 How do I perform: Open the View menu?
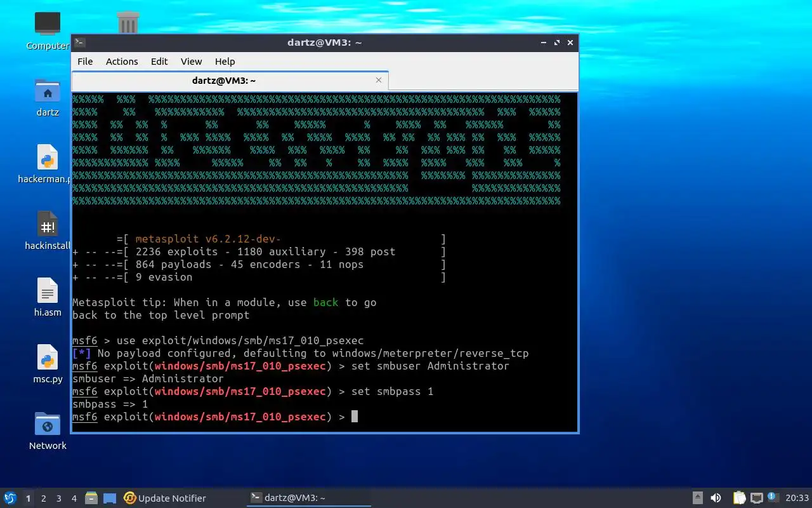[191, 62]
